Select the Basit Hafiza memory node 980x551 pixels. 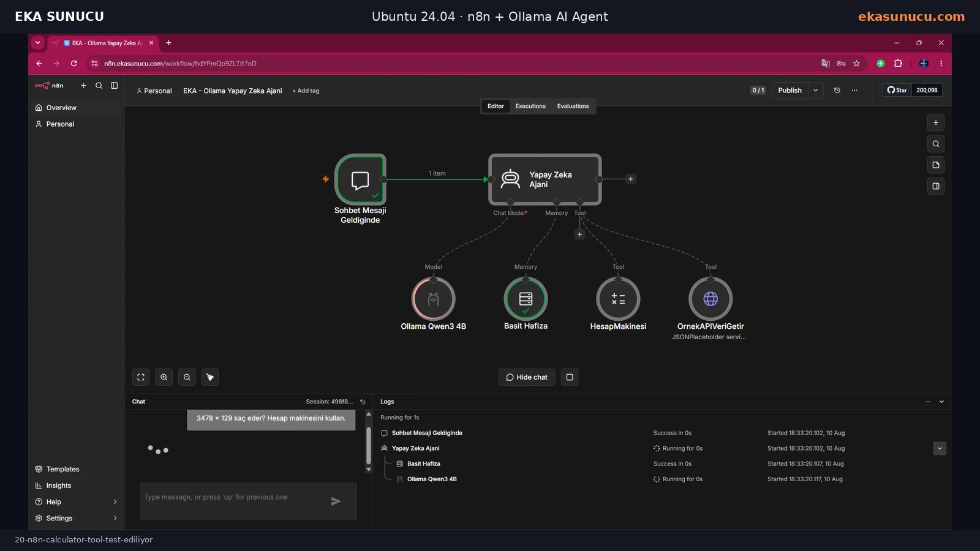(526, 299)
